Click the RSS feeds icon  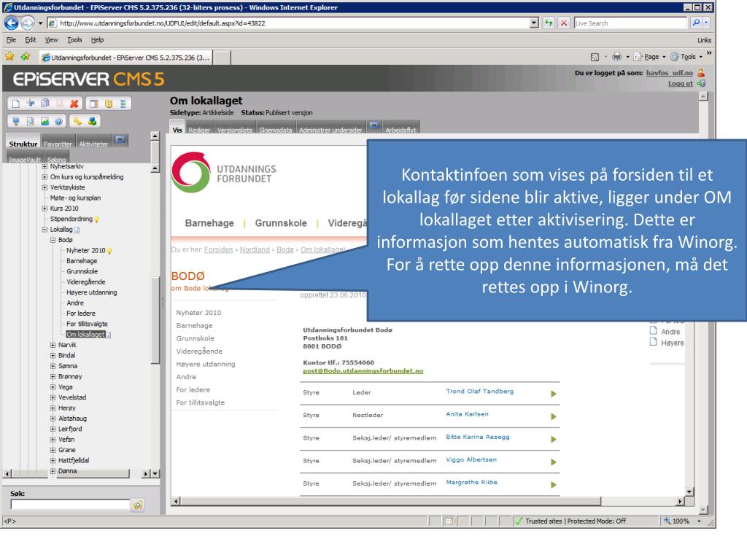coord(595,57)
